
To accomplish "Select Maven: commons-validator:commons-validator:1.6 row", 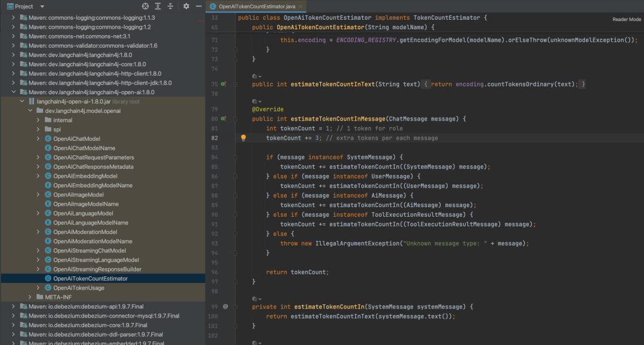I will pos(103,45).
